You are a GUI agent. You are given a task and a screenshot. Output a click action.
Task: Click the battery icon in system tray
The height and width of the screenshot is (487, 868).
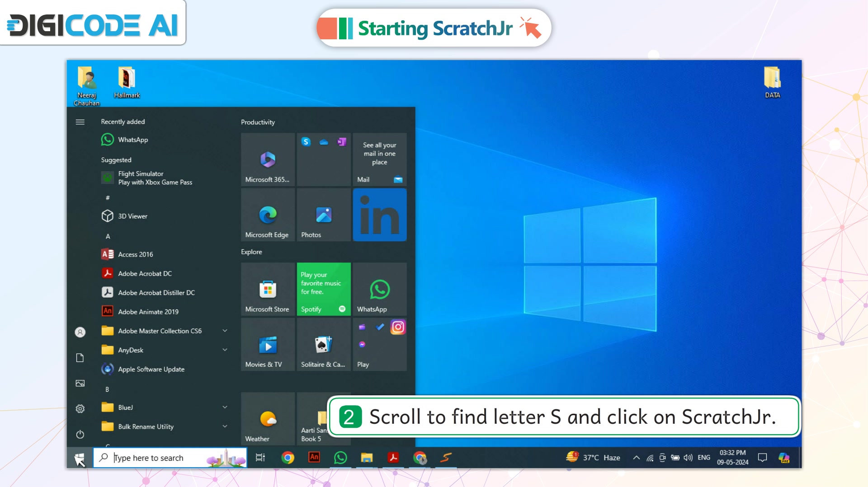click(675, 458)
